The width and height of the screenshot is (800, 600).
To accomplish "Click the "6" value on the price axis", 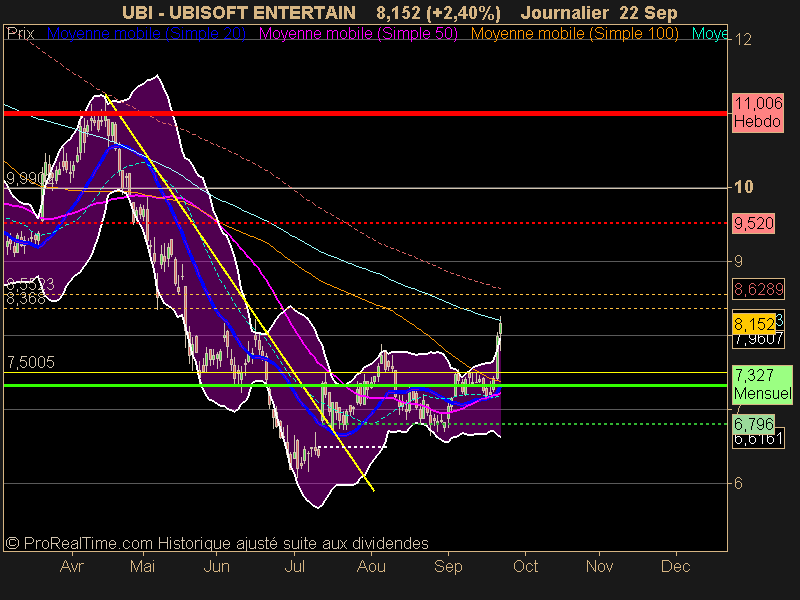I will [738, 483].
